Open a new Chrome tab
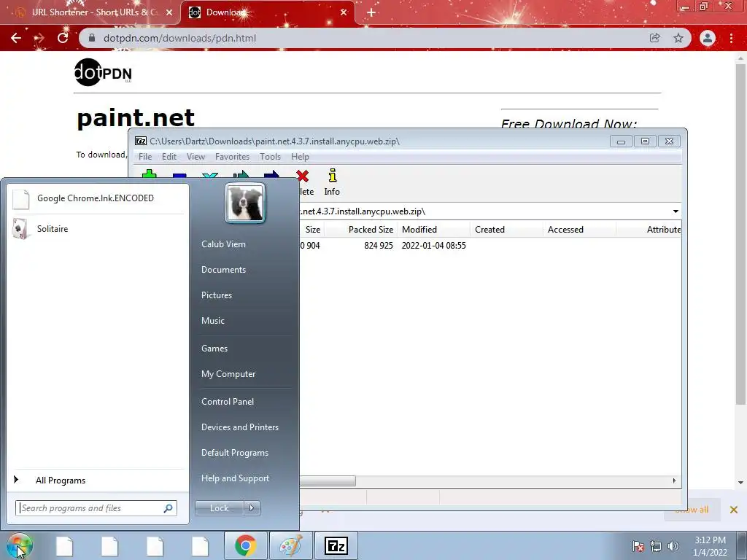The image size is (747, 560). pyautogui.click(x=371, y=12)
